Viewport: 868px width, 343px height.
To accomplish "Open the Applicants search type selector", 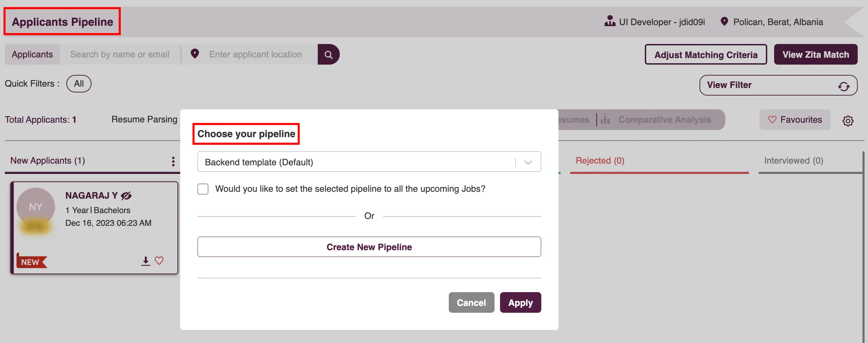I will [x=32, y=54].
